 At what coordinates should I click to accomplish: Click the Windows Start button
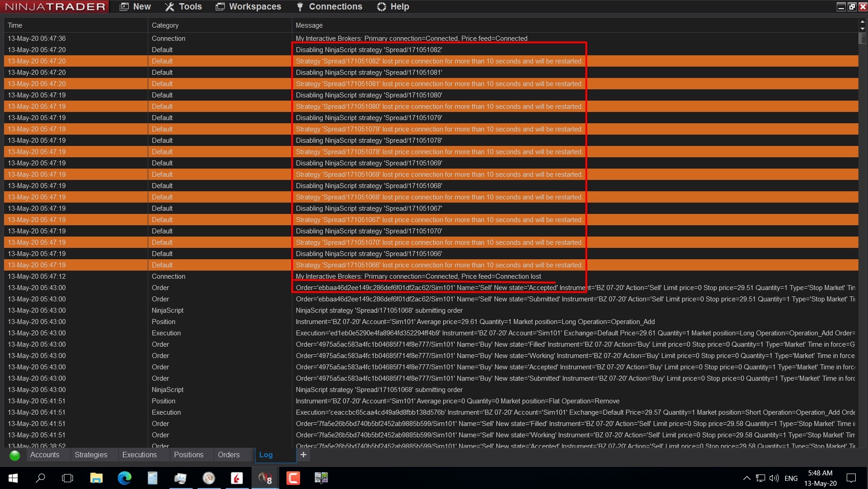tap(13, 478)
